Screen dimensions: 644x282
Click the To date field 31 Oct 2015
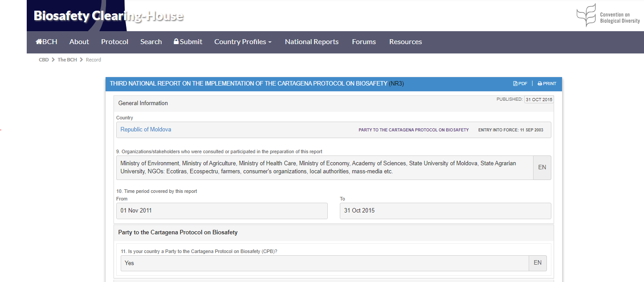pos(445,211)
